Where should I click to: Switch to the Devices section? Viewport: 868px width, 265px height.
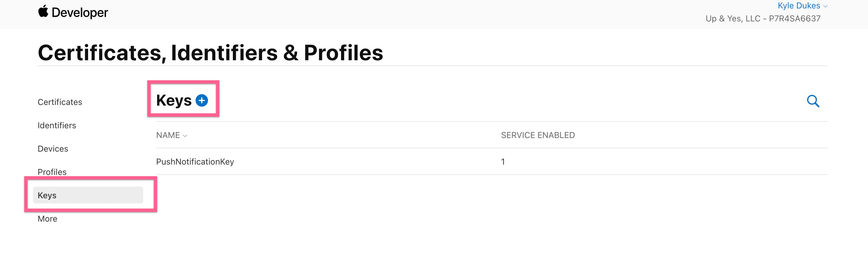[x=52, y=148]
